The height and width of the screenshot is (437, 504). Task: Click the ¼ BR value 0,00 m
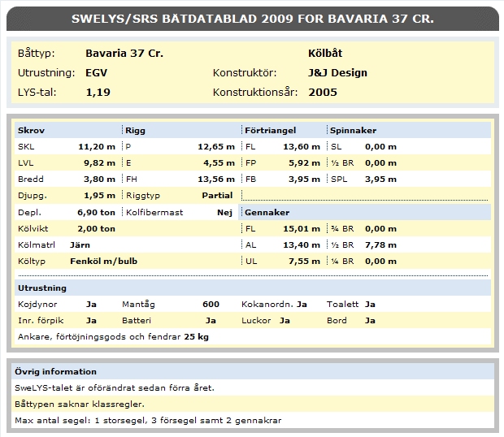click(x=381, y=262)
